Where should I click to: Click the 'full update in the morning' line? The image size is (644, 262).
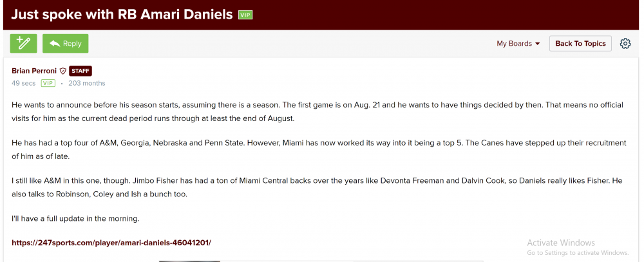click(x=75, y=218)
